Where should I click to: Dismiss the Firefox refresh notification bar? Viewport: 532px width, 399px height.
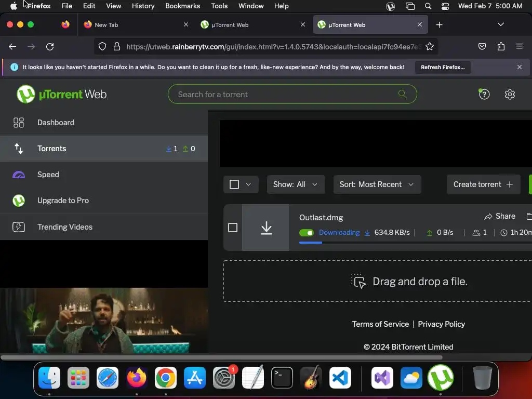click(x=519, y=67)
